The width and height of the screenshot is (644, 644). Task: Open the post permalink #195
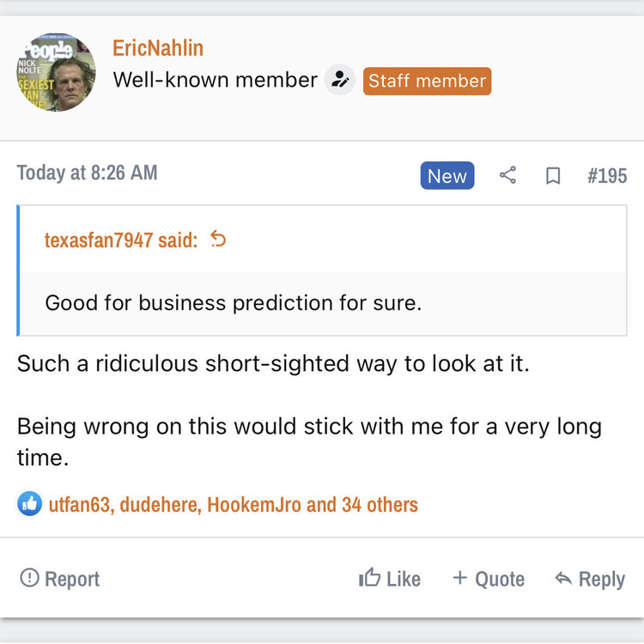607,176
